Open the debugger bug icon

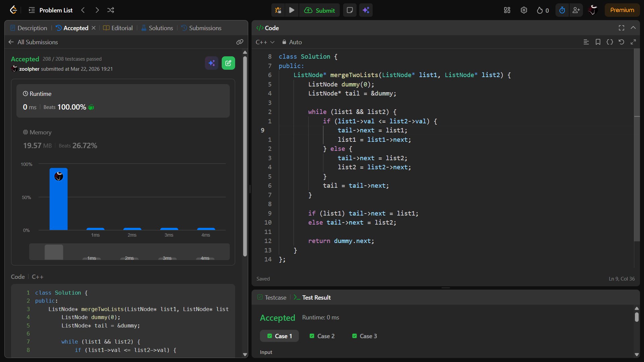[x=278, y=10]
